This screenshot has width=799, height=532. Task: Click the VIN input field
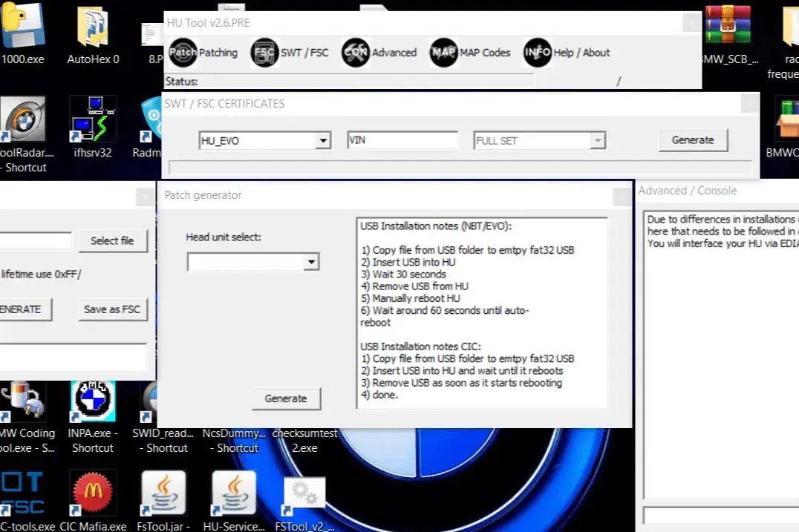(402, 140)
